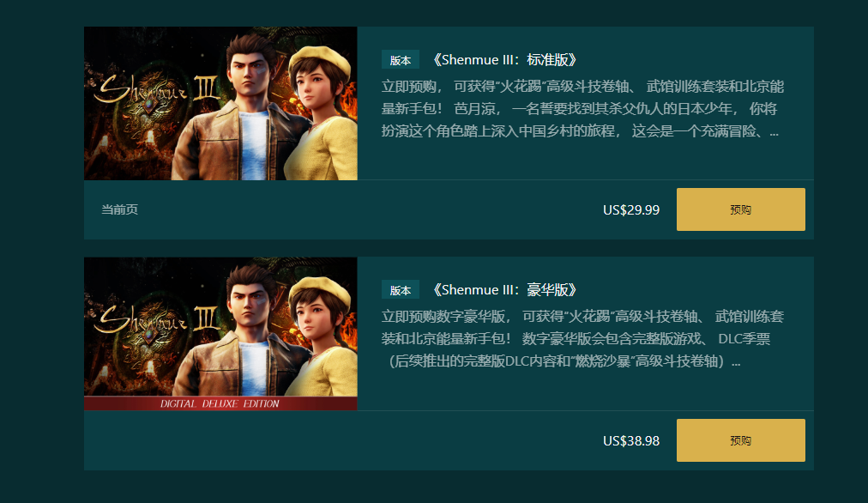
Task: Open the 《Shenmue III：豪华版》 title link
Action: pos(505,290)
